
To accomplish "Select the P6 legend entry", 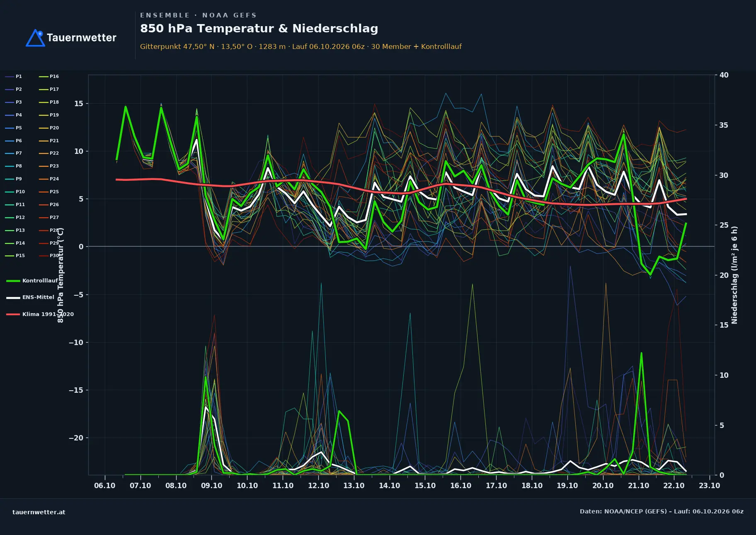I will coord(14,141).
